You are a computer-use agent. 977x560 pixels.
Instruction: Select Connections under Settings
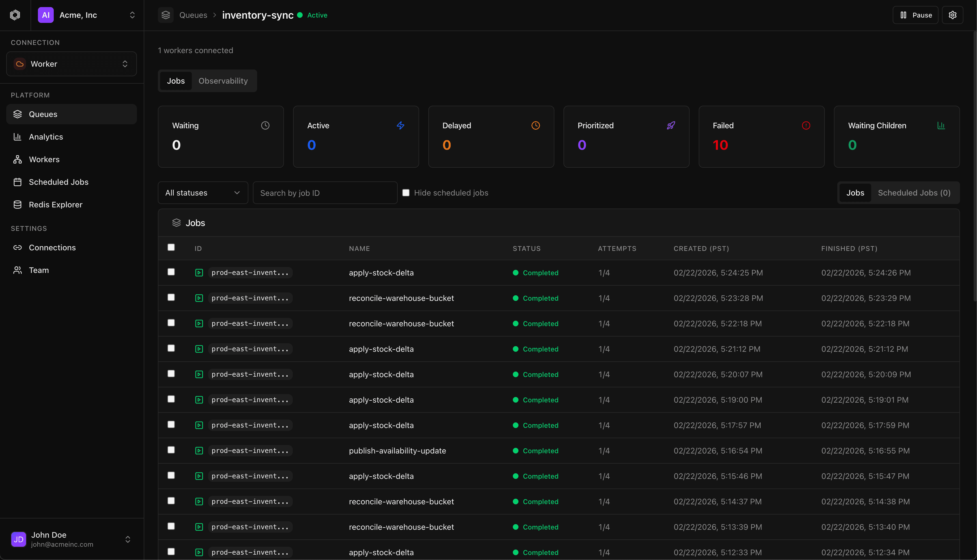(x=52, y=247)
